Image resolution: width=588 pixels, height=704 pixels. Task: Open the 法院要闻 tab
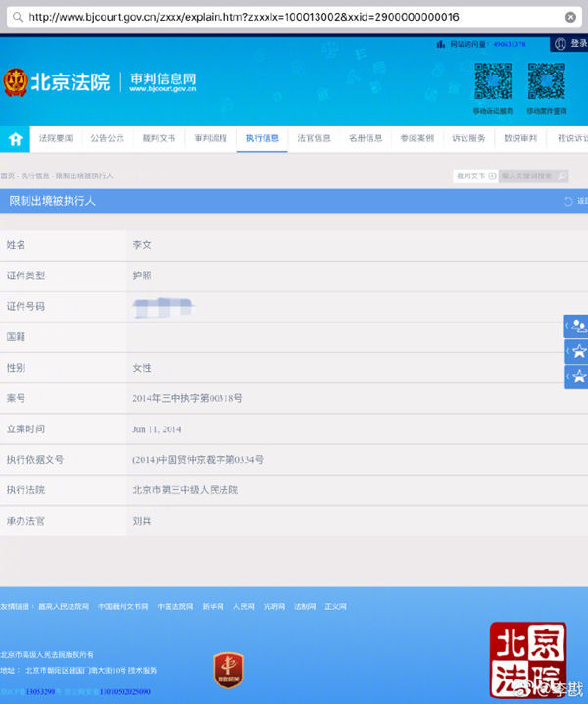click(56, 138)
